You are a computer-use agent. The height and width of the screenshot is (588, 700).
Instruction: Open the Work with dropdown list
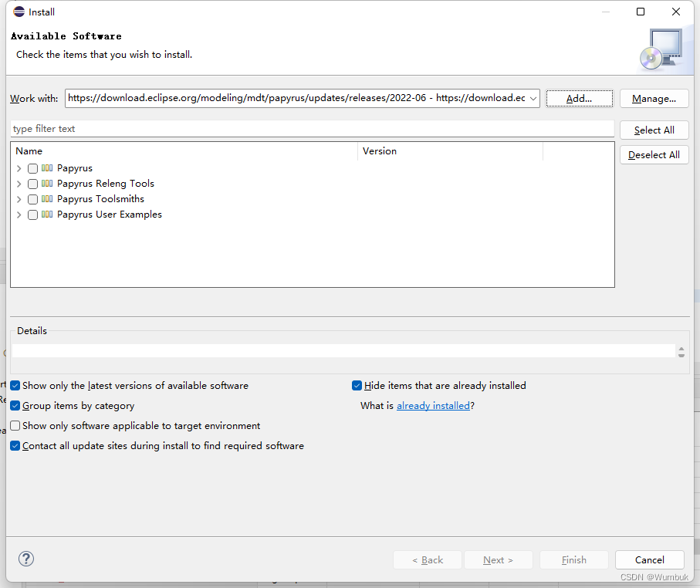pos(533,98)
